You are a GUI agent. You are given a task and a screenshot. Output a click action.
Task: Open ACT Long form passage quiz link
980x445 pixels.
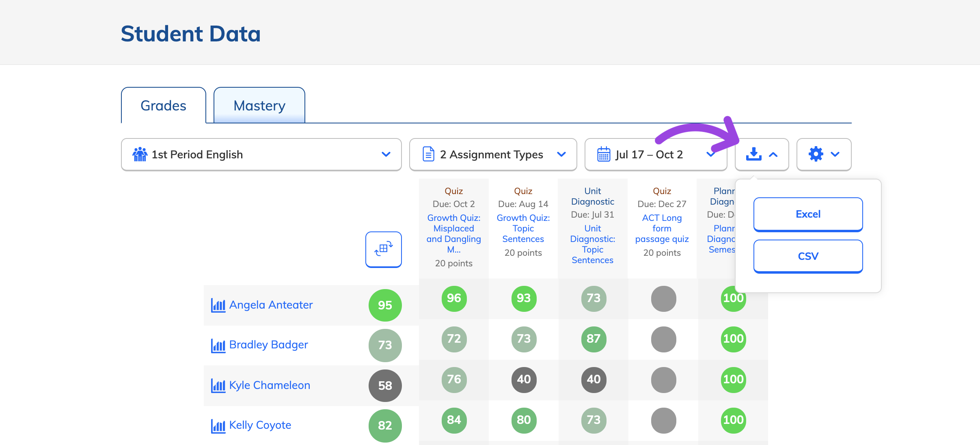(x=662, y=229)
